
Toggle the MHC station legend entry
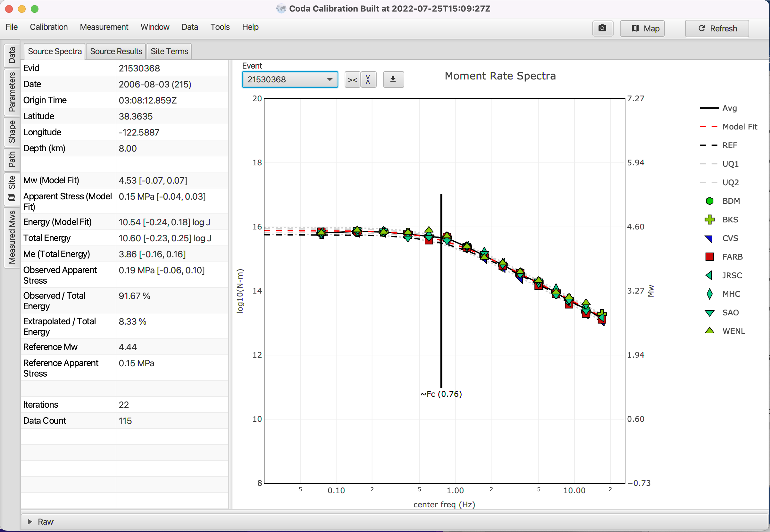tap(723, 294)
